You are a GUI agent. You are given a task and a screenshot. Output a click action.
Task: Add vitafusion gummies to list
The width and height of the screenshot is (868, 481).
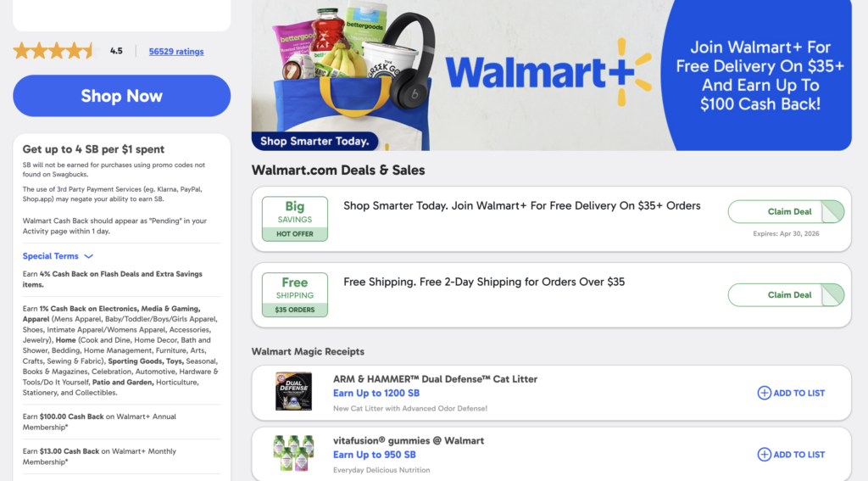click(798, 455)
